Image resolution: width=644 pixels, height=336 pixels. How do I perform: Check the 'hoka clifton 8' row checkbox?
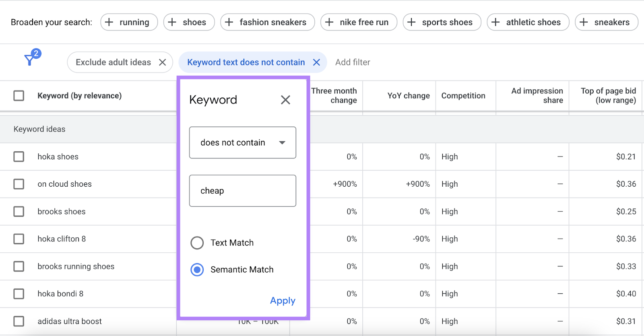pyautogui.click(x=19, y=239)
